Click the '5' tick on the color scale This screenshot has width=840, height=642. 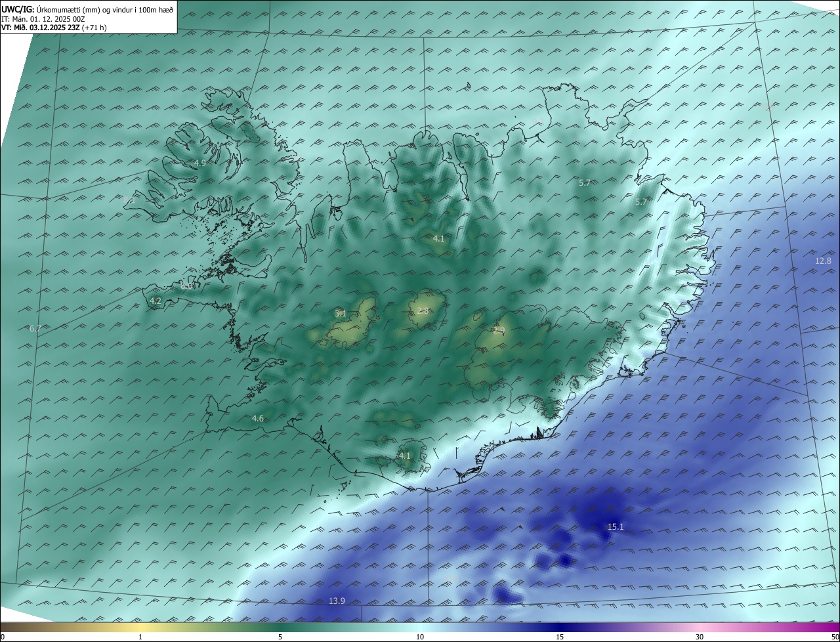click(280, 637)
